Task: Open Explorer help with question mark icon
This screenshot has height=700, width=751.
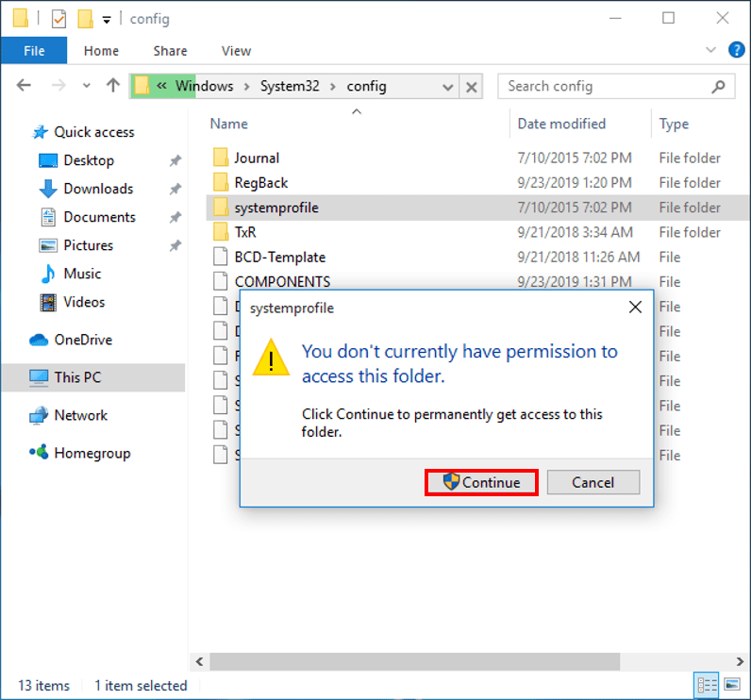Action: 736,50
